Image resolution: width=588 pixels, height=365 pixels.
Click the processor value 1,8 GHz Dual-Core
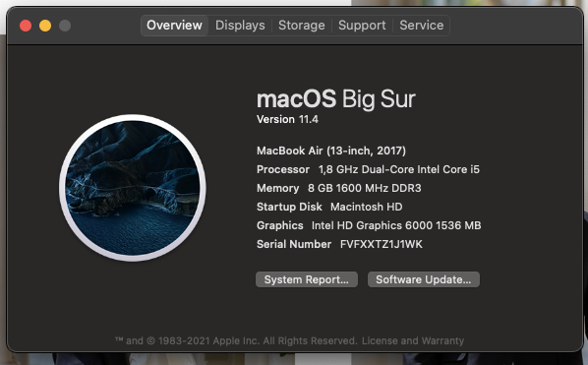tap(399, 169)
